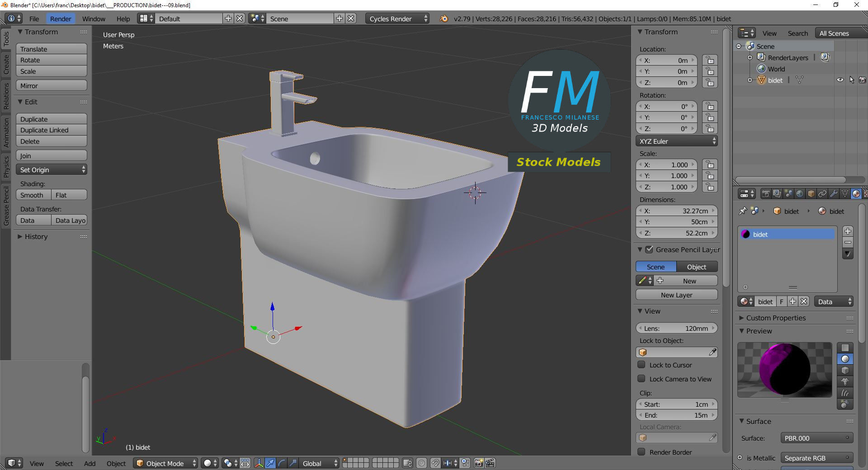
Task: Toggle bidet renderability camera in outliner
Action: coord(863,80)
